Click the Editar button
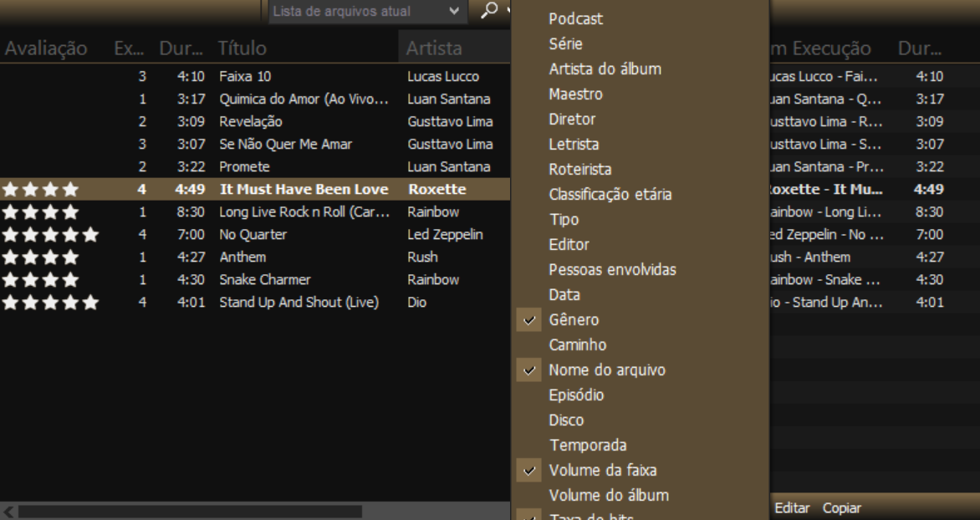This screenshot has width=980, height=520. point(792,508)
